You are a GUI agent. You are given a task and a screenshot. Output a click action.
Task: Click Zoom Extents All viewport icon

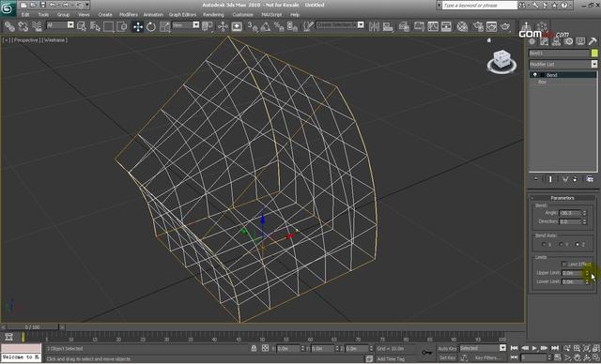pos(596,348)
